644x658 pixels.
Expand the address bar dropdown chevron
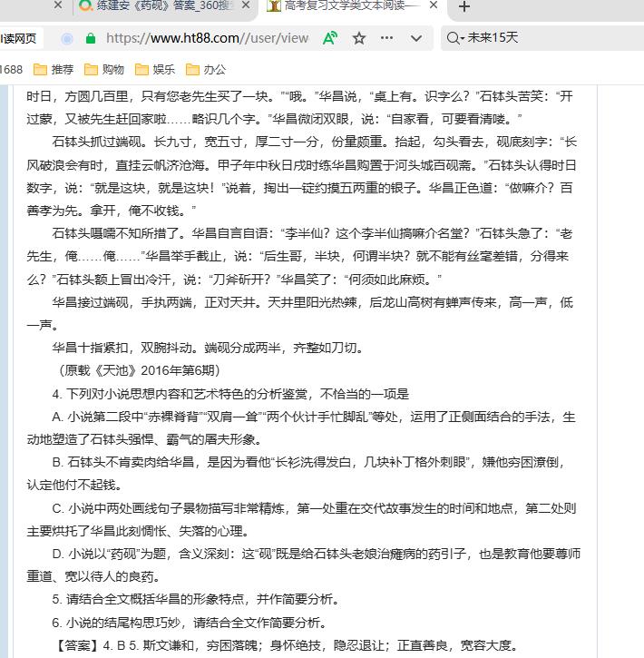point(416,39)
